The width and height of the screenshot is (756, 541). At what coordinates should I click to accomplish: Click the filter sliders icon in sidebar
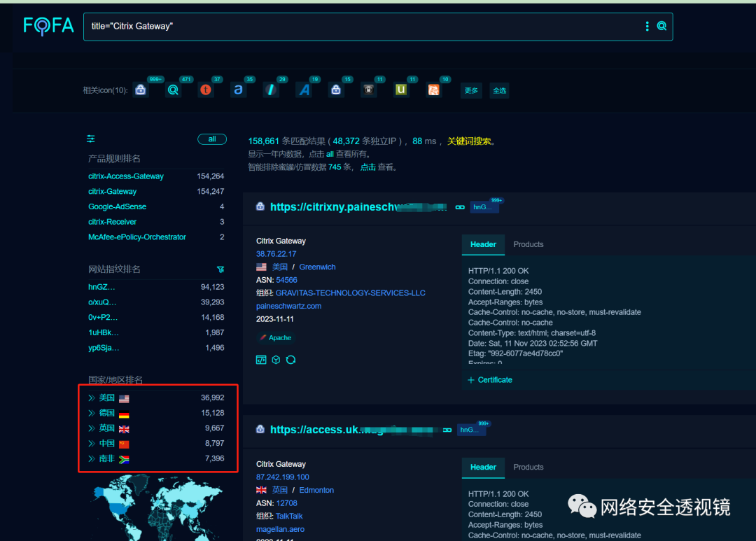tap(90, 139)
